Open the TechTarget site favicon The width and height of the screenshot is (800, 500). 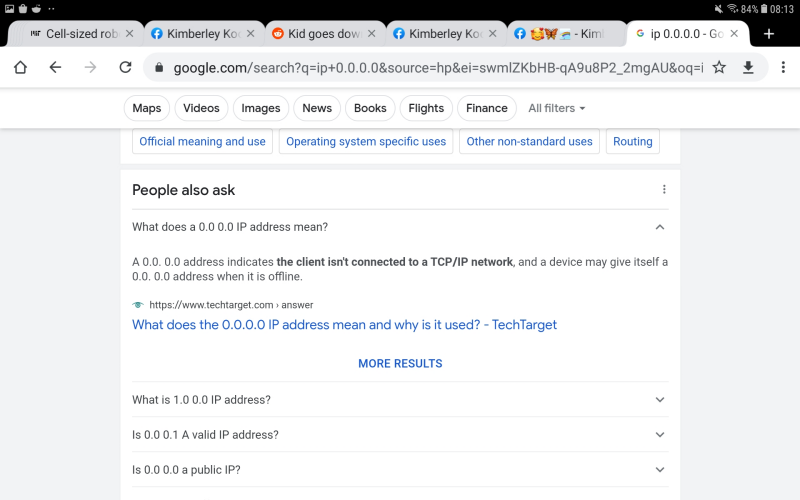point(138,305)
